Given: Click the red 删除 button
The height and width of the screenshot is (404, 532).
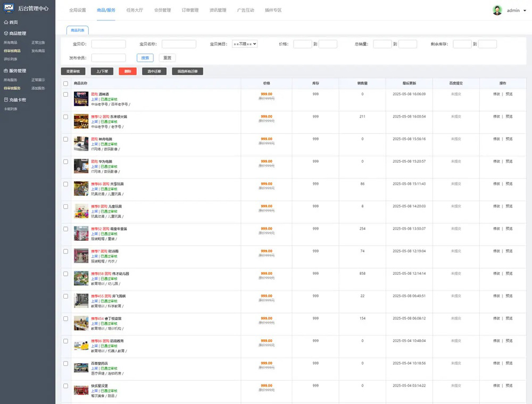Looking at the screenshot, I should [128, 71].
